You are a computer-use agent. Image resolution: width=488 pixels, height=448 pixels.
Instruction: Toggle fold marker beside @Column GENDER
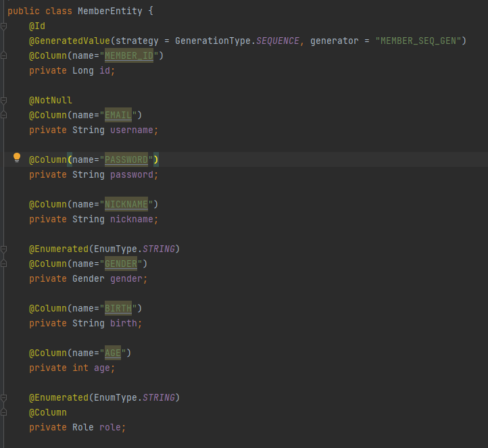coord(4,264)
